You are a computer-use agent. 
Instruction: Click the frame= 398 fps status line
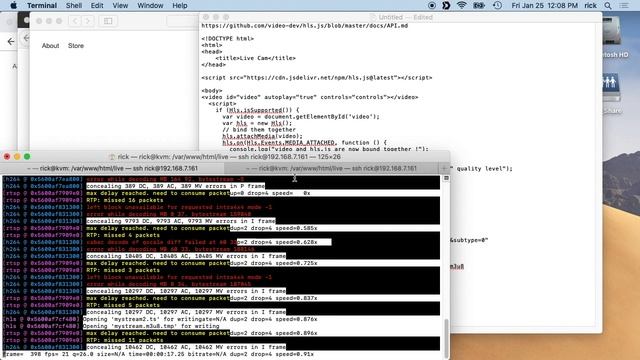pos(158,354)
